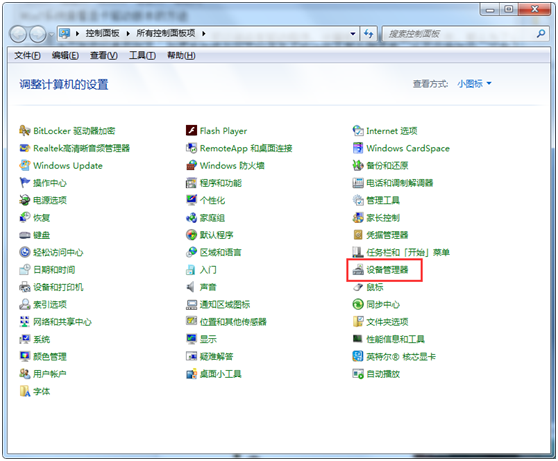Viewport: 558px width, 461px height.
Task: Open the 系统 link
Action: pos(41,339)
